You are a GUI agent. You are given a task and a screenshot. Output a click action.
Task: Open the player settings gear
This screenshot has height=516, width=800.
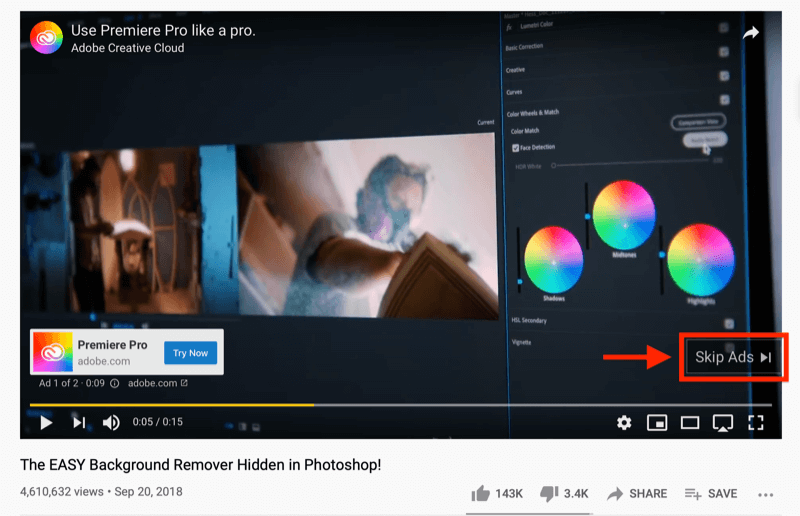623,423
